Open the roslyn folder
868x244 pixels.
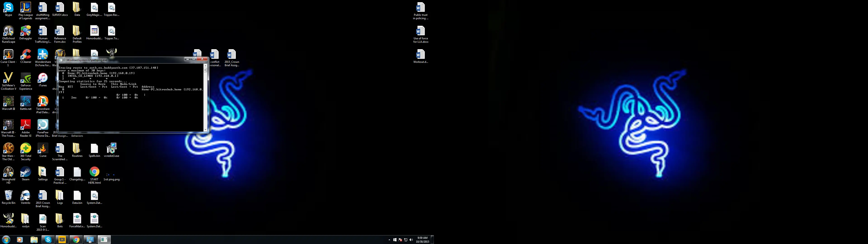tap(26, 221)
